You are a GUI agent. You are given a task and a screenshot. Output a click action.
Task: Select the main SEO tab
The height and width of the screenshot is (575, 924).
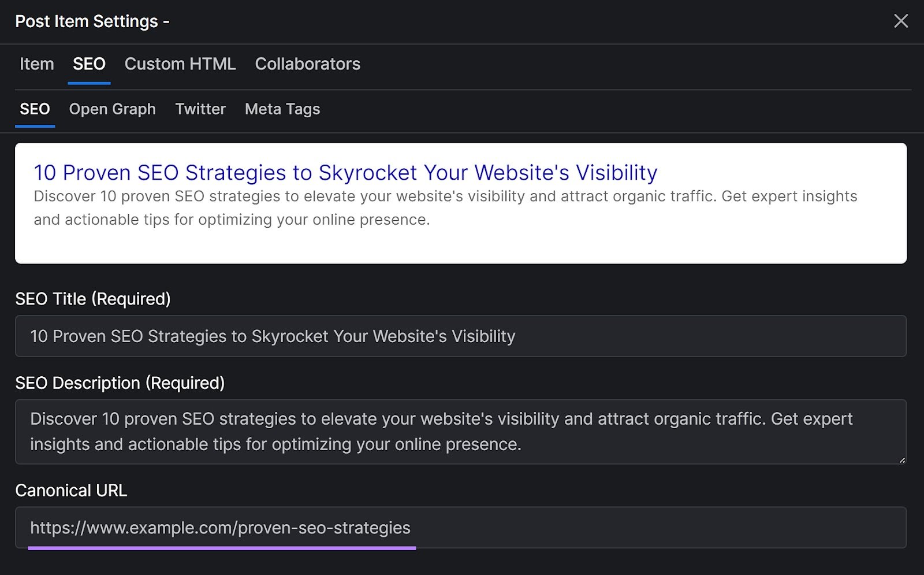tap(88, 64)
